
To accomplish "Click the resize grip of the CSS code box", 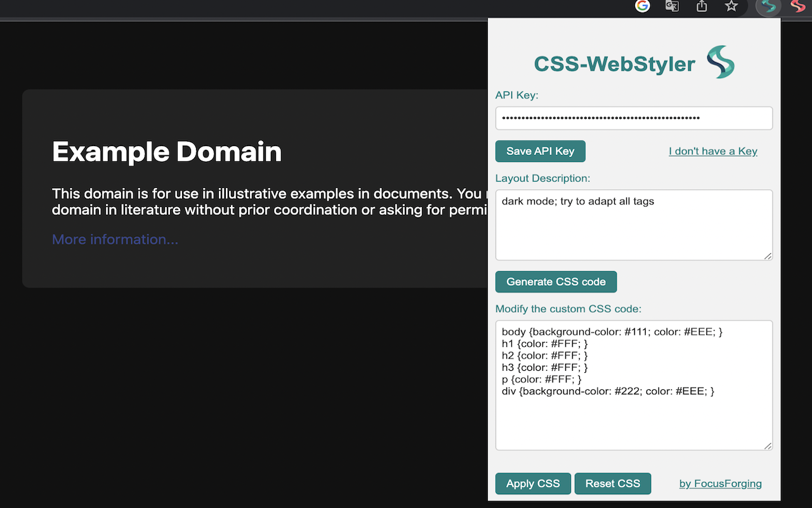I will (769, 445).
